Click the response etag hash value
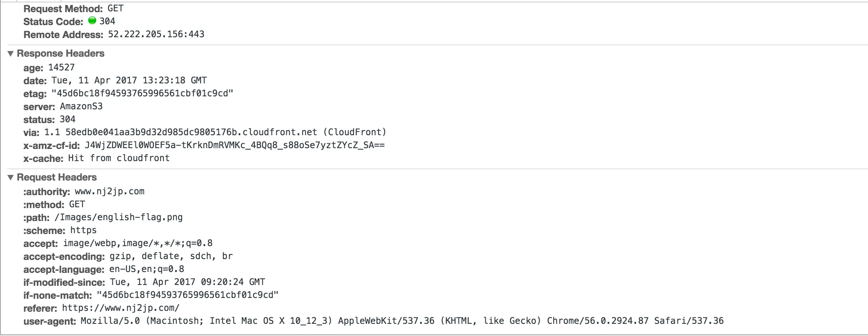Viewport: 868px width, 336px height. tap(142, 94)
